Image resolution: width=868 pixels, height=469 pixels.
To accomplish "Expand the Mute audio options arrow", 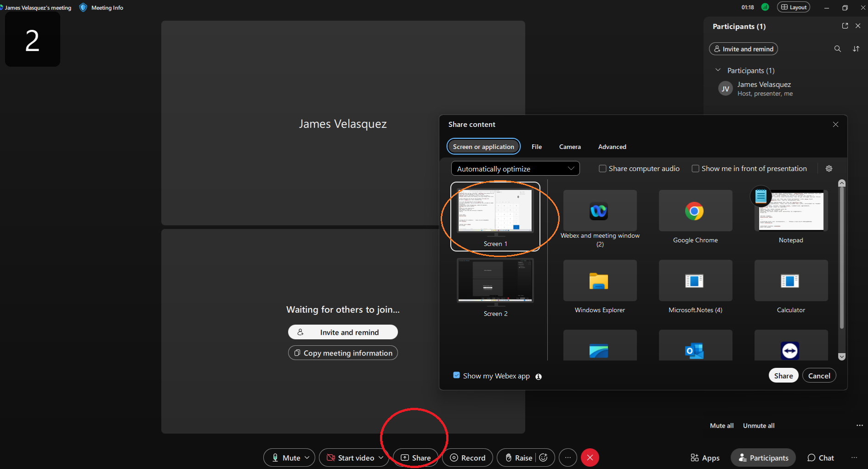I will click(x=307, y=458).
